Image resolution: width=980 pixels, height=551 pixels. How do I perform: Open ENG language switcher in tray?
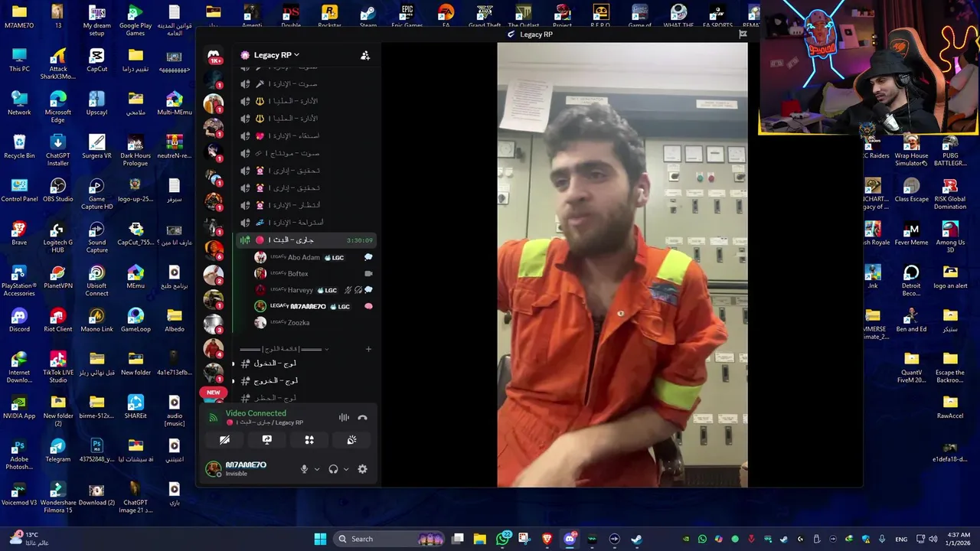click(x=901, y=539)
